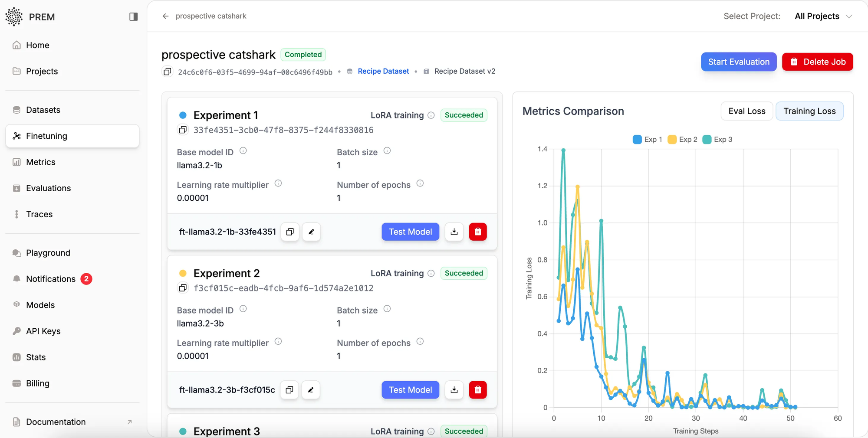This screenshot has width=868, height=438.
Task: View LoRA training info for Experiment 2
Action: tap(431, 273)
